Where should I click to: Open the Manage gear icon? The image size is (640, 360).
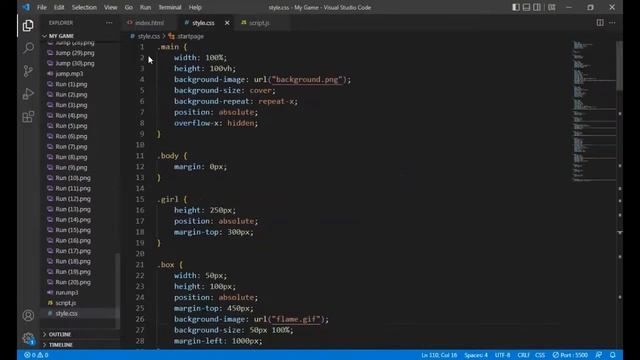(x=28, y=338)
